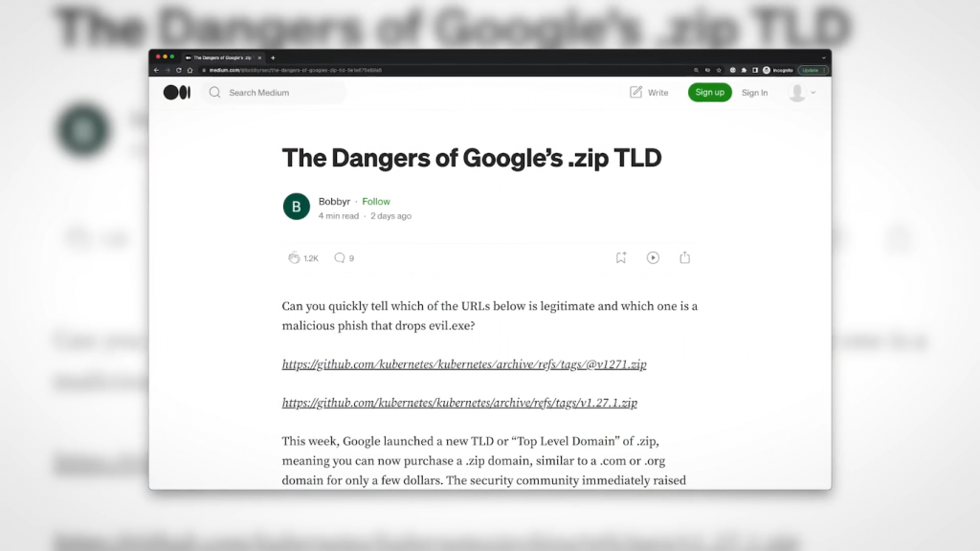This screenshot has height=551, width=980.
Task: Open the Sign In link
Action: tap(754, 93)
